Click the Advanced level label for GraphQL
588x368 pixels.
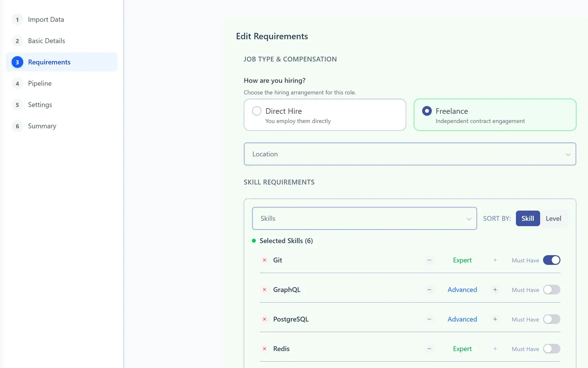[462, 290]
